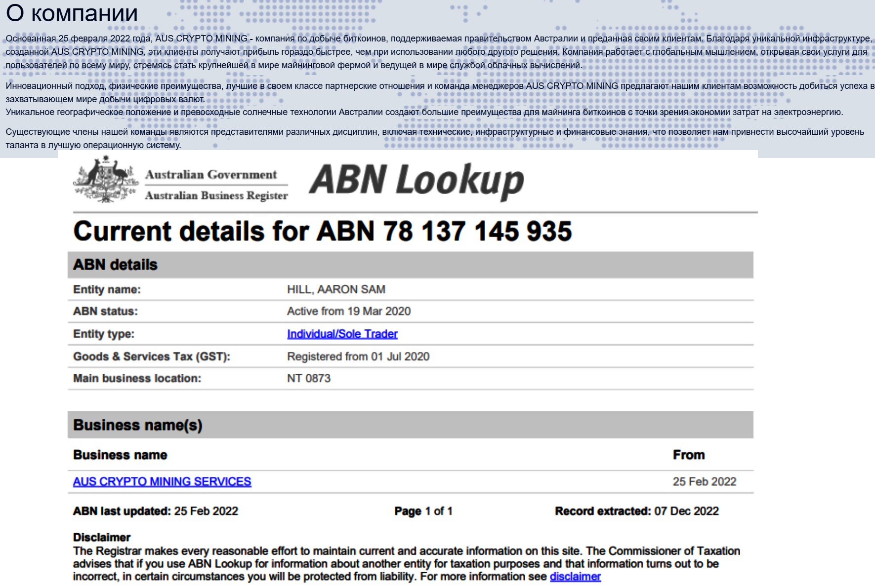
Task: Click paragraph starting 'Существующие члены нашей команды'
Action: [x=435, y=138]
